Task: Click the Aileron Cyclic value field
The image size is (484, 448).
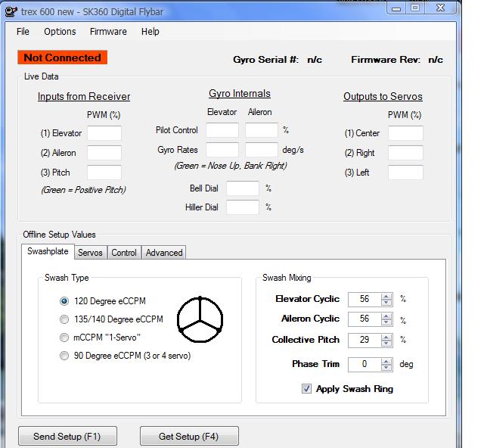Action: 365,319
